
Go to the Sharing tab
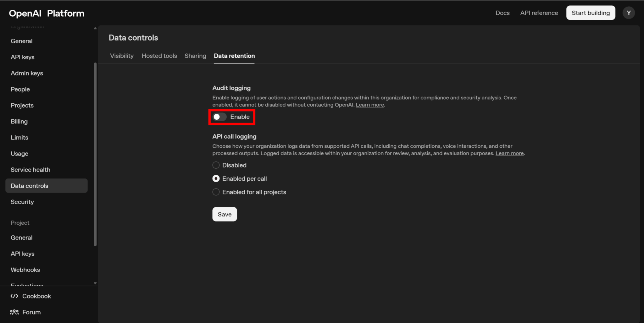195,56
